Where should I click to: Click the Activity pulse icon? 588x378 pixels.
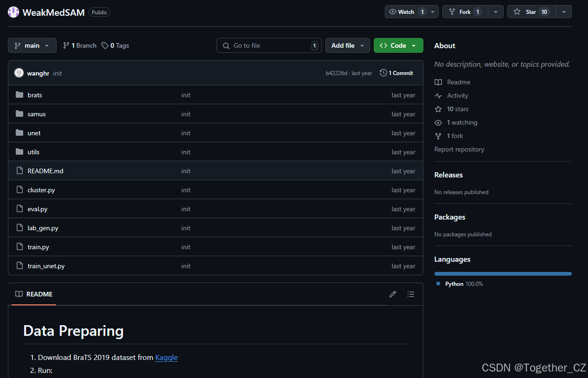click(x=438, y=95)
